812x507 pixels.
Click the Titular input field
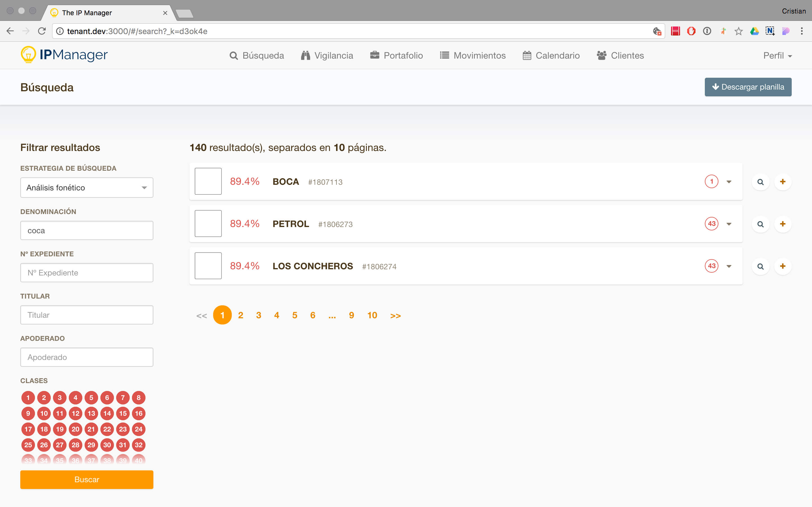[87, 315]
